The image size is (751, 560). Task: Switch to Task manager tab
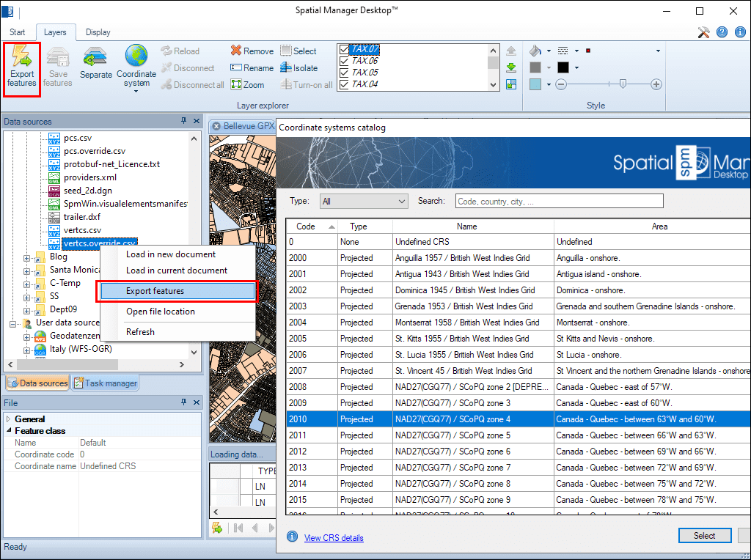(x=106, y=383)
